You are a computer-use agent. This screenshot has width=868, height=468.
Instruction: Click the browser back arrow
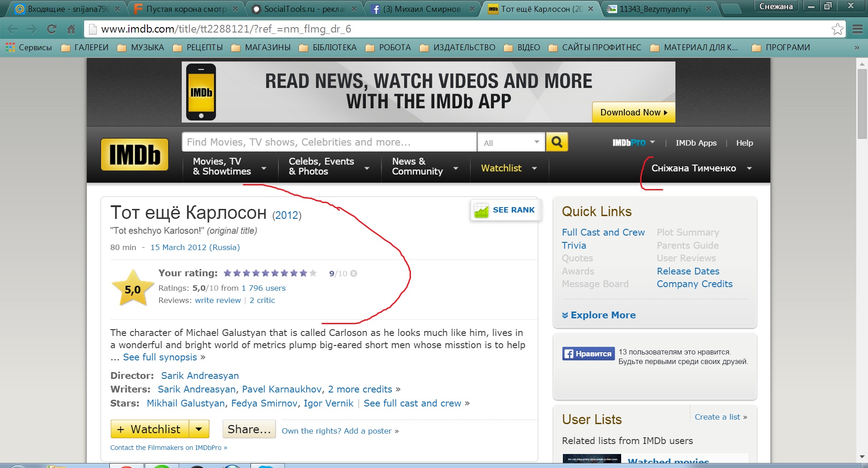[x=13, y=29]
